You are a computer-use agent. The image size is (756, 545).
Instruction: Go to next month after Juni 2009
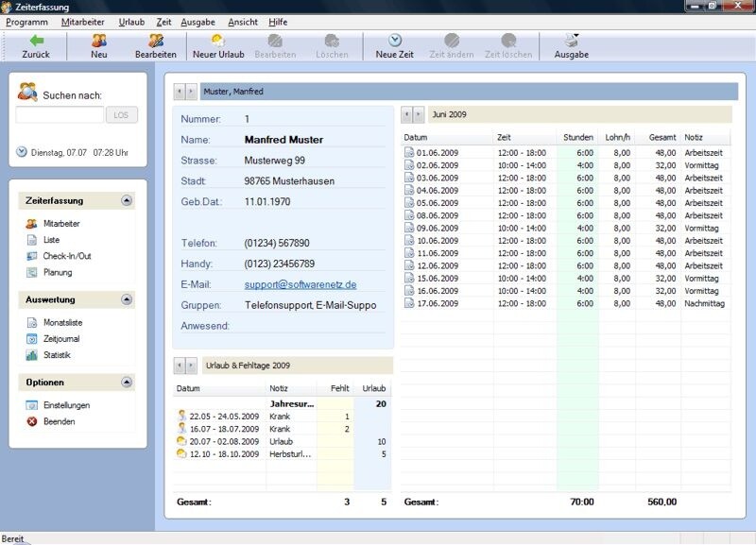419,114
